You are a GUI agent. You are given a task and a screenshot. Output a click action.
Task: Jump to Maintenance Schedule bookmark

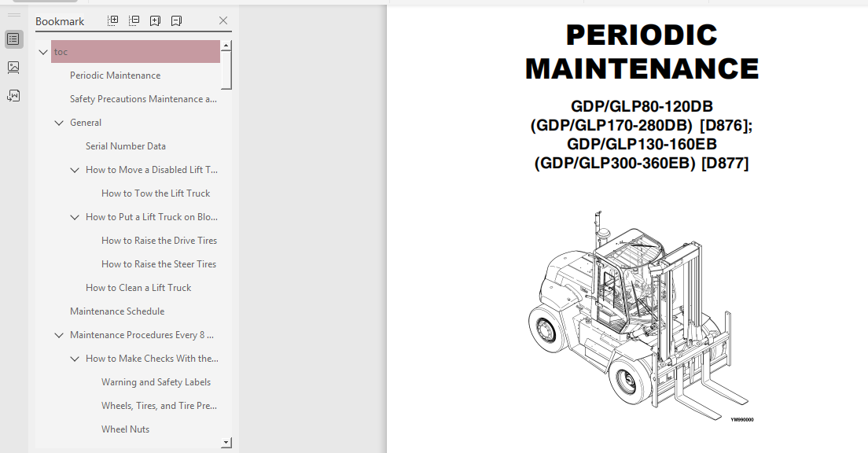pyautogui.click(x=117, y=311)
